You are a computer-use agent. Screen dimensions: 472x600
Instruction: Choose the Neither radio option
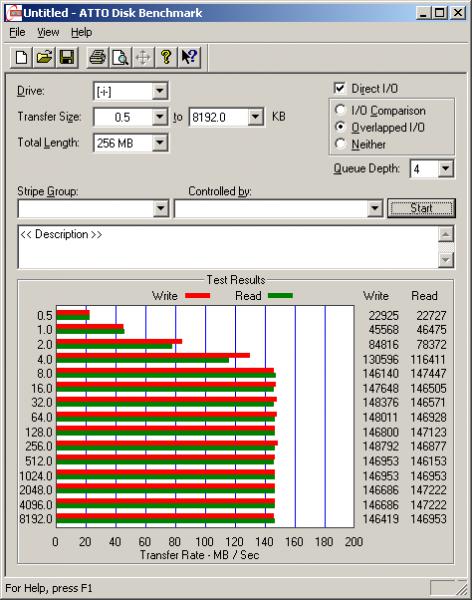coord(340,144)
